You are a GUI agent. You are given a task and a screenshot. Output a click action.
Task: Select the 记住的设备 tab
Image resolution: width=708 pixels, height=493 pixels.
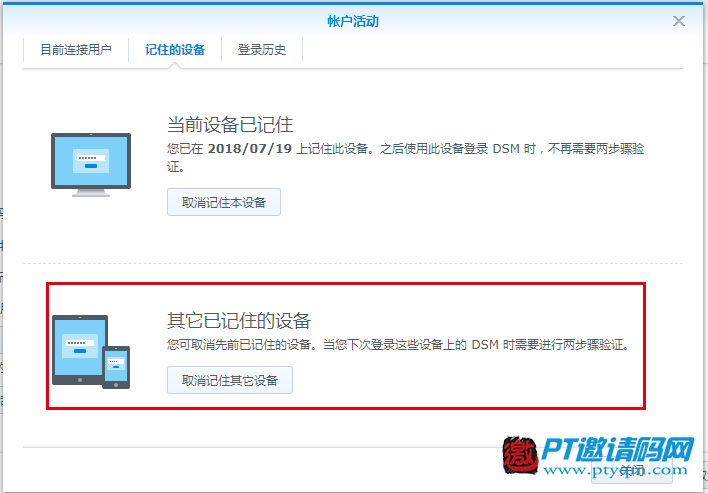(x=175, y=50)
